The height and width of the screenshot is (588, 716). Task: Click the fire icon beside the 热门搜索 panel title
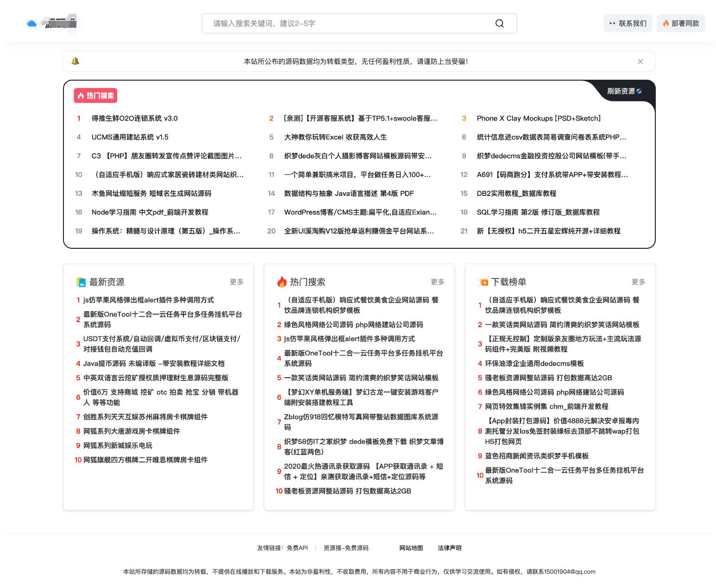[283, 282]
